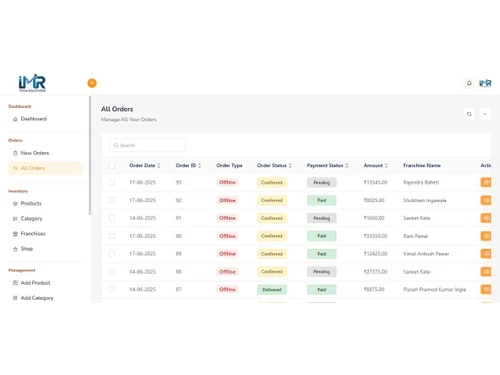Open Dashboard from sidebar
The image size is (500, 375).
(x=34, y=119)
